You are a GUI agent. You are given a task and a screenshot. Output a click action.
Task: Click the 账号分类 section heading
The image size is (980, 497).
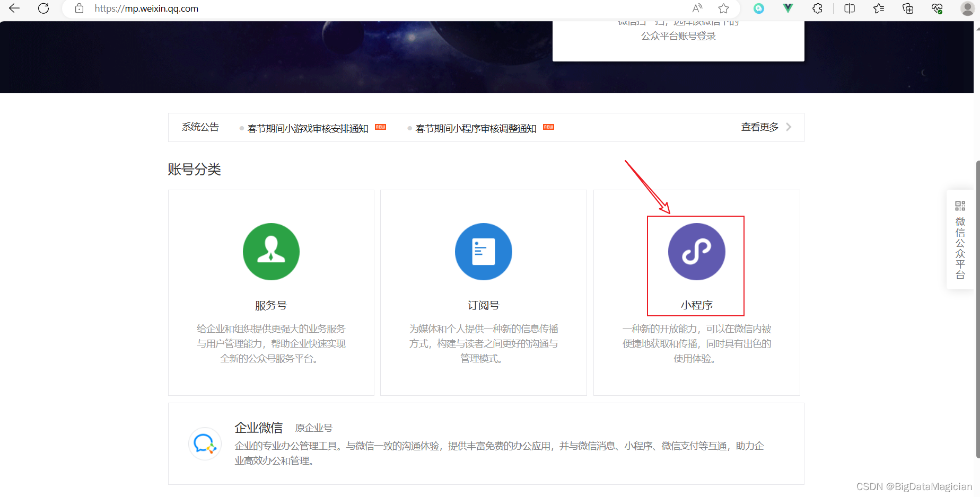[194, 170]
